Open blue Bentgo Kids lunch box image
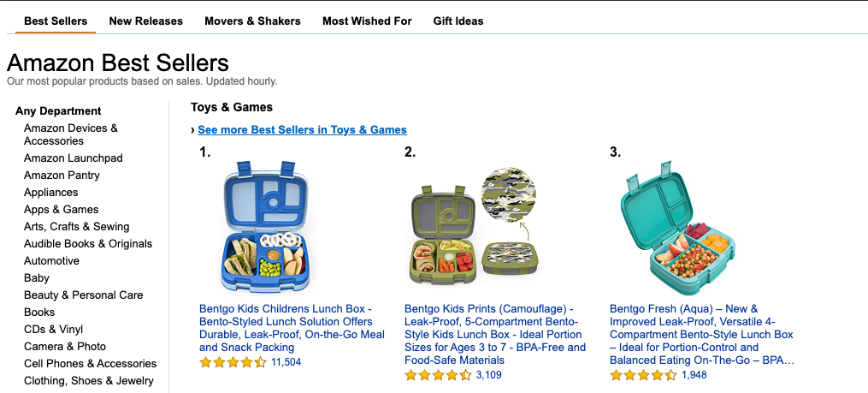Screen dimensions: 868x393 pos(265,225)
